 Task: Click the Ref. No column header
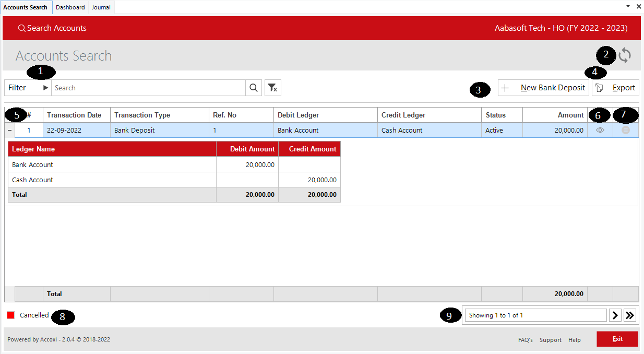tap(241, 115)
